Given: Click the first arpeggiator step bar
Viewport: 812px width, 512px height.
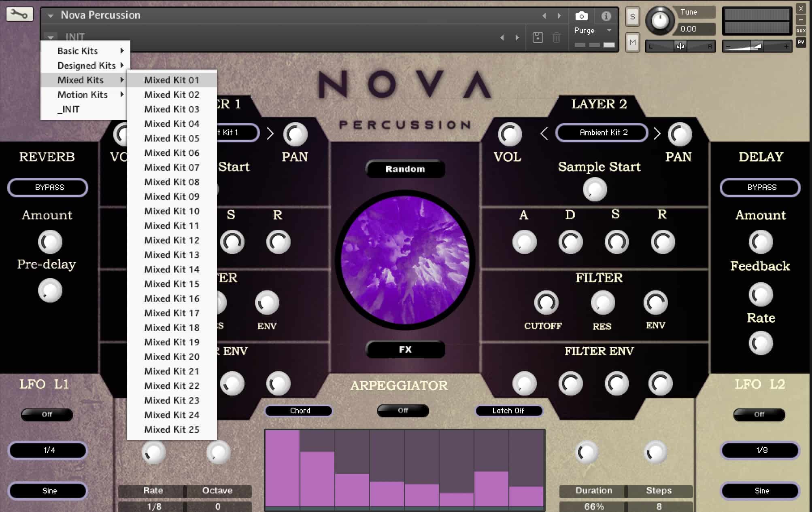Looking at the screenshot, I should click(283, 468).
